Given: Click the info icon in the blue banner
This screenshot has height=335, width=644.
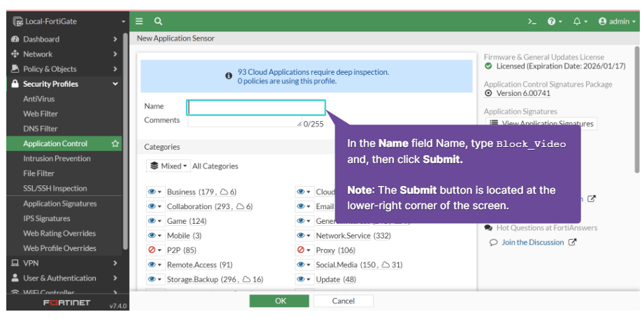Looking at the screenshot, I should tap(229, 76).
